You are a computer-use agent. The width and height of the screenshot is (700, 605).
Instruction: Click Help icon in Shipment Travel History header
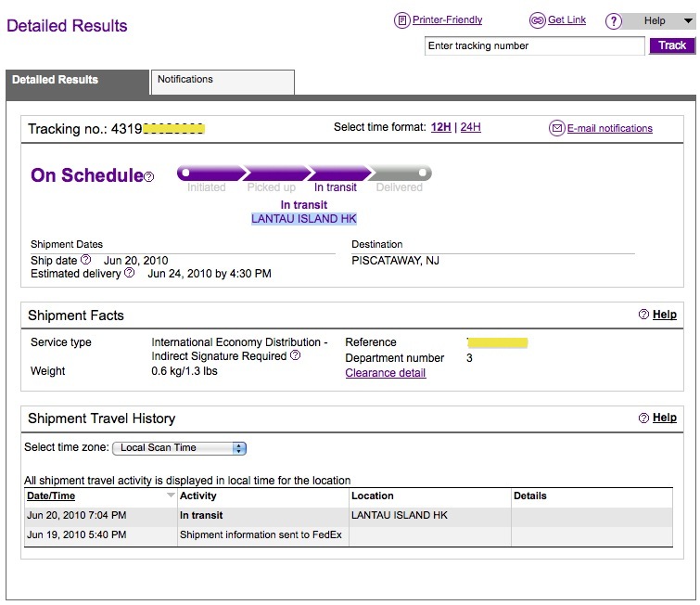click(x=643, y=418)
